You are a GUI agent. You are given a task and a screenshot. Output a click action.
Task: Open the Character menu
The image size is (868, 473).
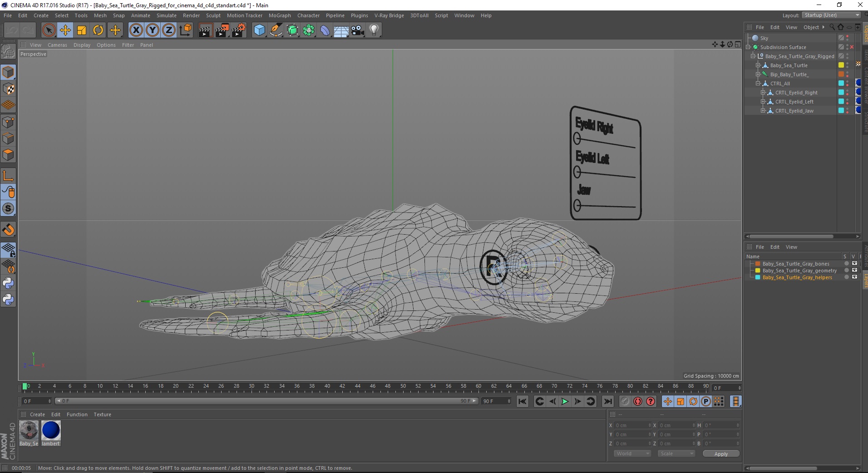308,15
